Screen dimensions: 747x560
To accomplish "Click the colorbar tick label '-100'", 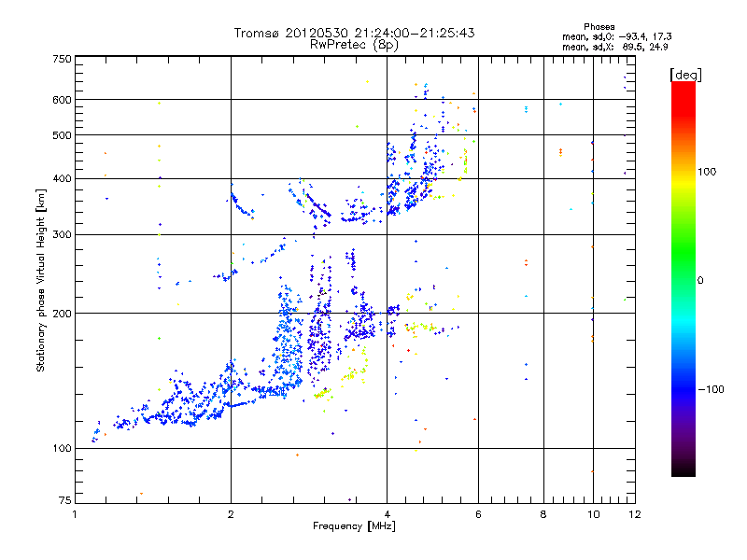I will click(711, 389).
